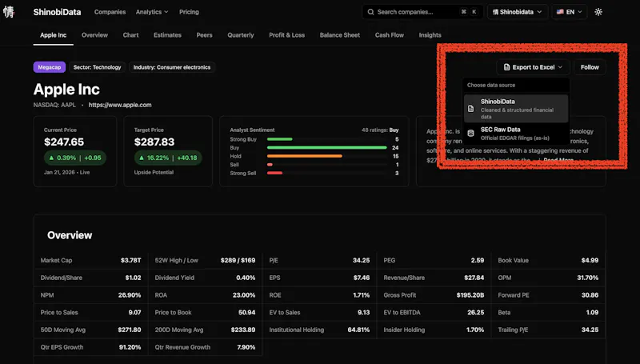Click the Overview section heading
Image resolution: width=640 pixels, height=364 pixels.
click(70, 235)
